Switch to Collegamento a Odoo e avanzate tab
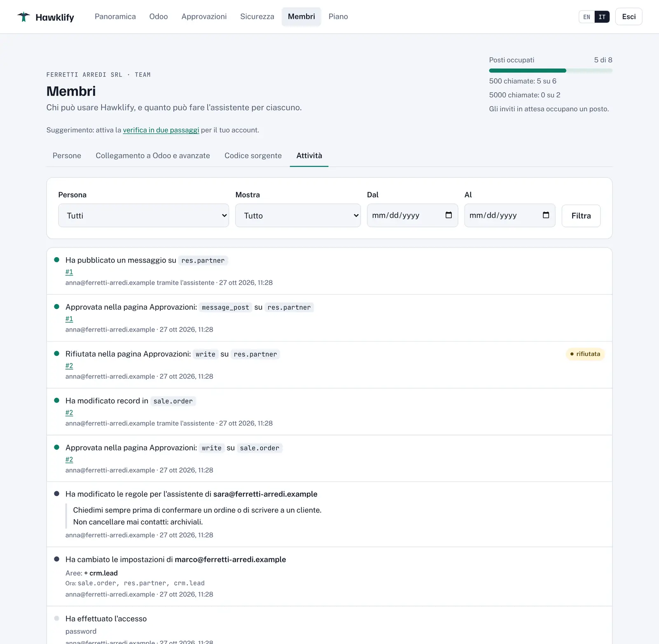 (x=153, y=156)
